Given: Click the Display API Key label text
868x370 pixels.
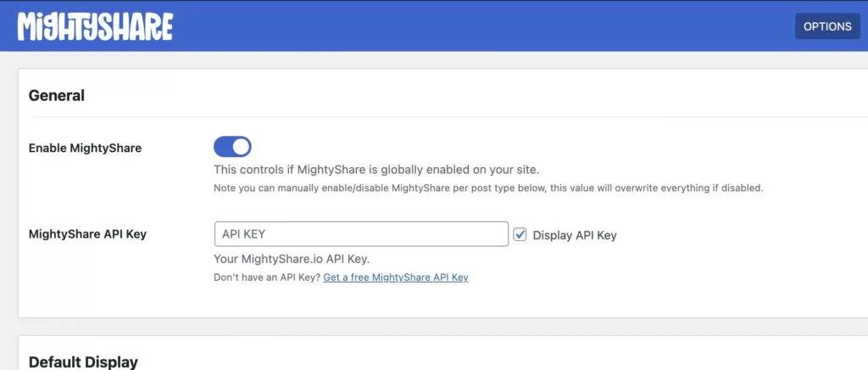Looking at the screenshot, I should click(x=575, y=235).
